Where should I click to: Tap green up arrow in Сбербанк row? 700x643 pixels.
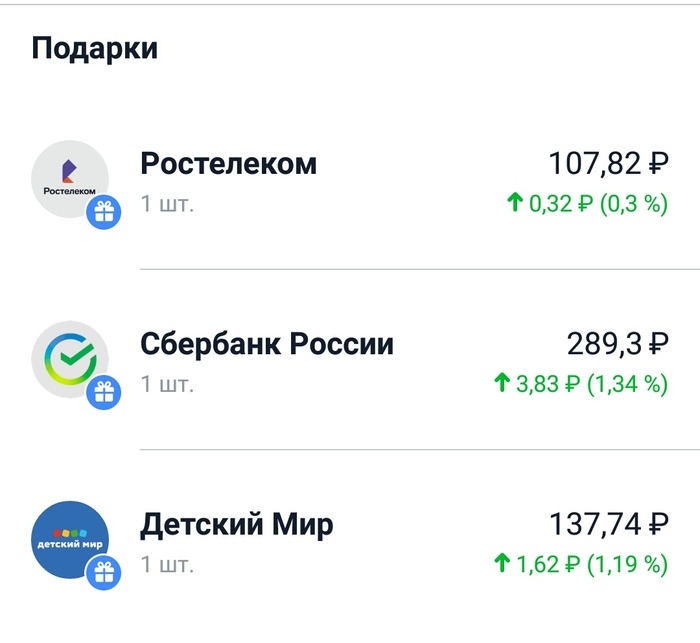[x=502, y=383]
